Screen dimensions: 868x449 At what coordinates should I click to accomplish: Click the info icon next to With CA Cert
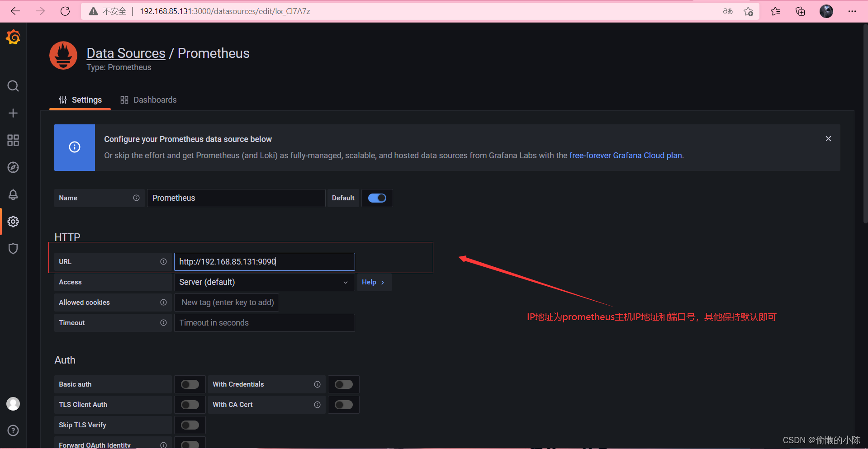(x=317, y=405)
